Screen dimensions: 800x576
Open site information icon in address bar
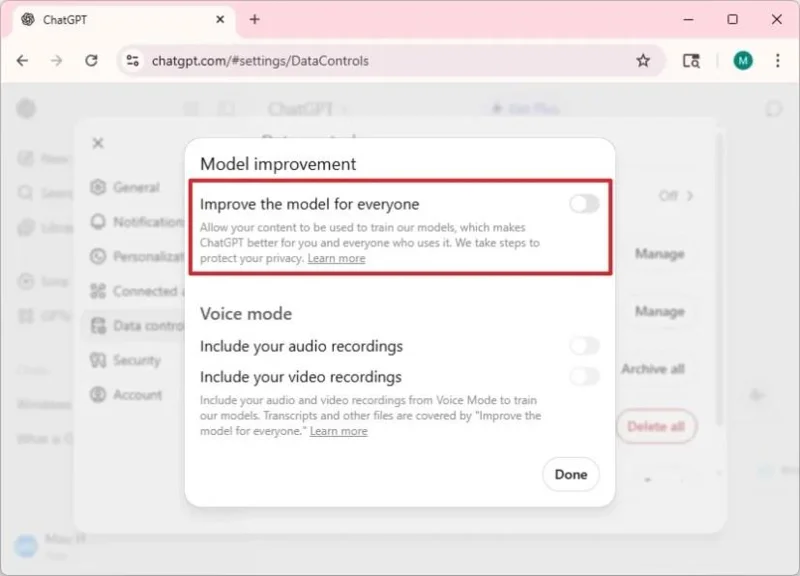click(x=133, y=61)
